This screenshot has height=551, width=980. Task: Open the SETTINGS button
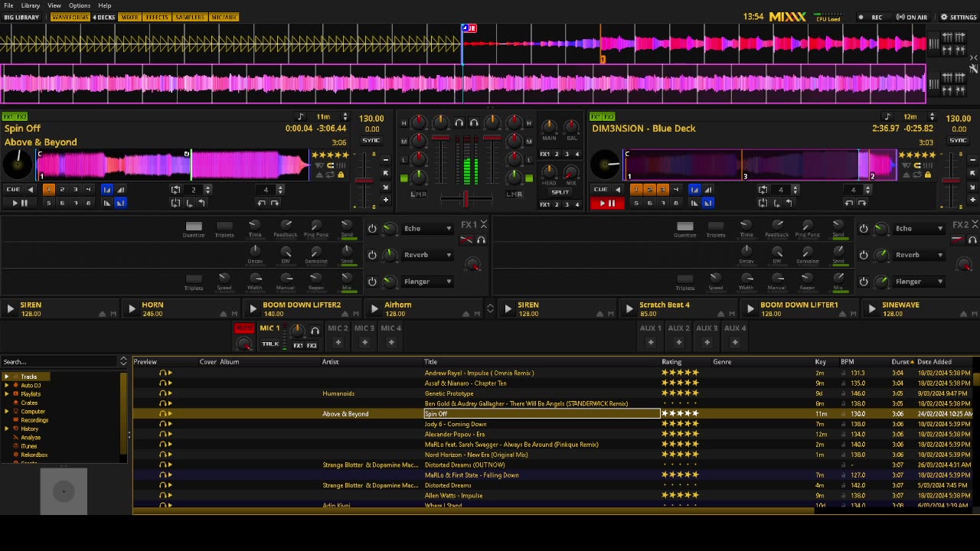tap(959, 17)
